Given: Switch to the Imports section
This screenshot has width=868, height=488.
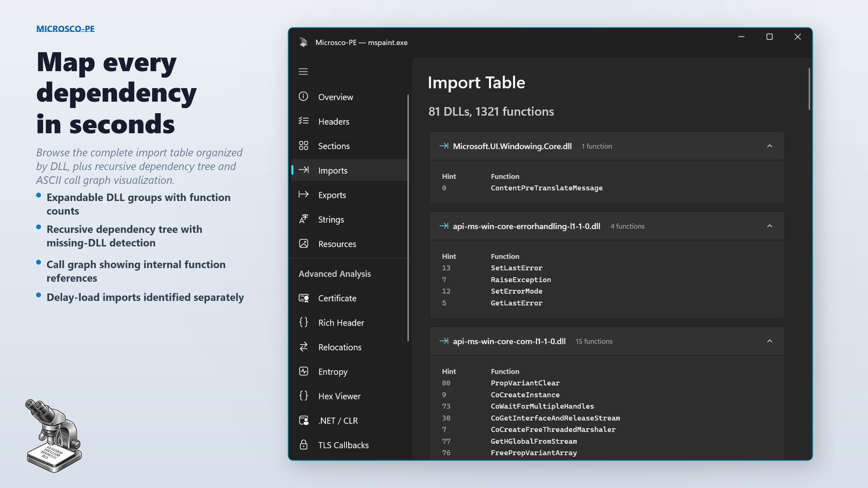Looking at the screenshot, I should coord(332,170).
